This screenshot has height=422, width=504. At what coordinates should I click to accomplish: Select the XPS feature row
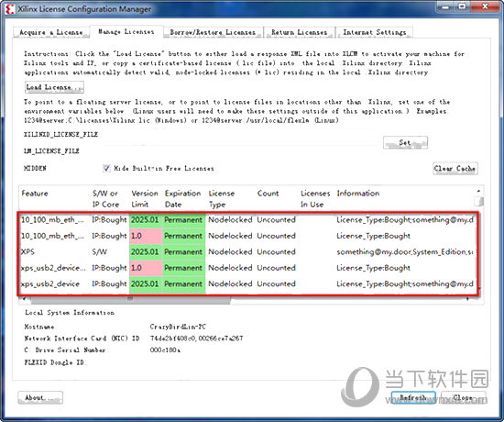[247, 251]
